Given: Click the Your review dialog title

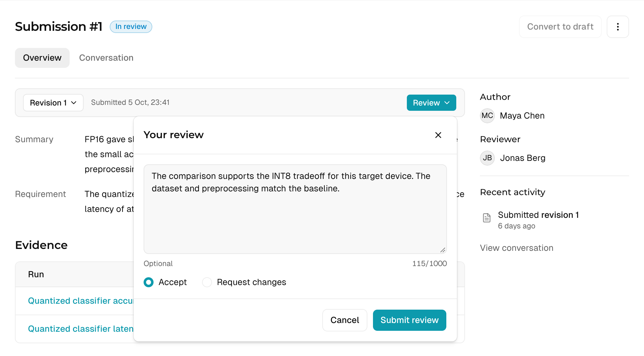Looking at the screenshot, I should coord(173,135).
